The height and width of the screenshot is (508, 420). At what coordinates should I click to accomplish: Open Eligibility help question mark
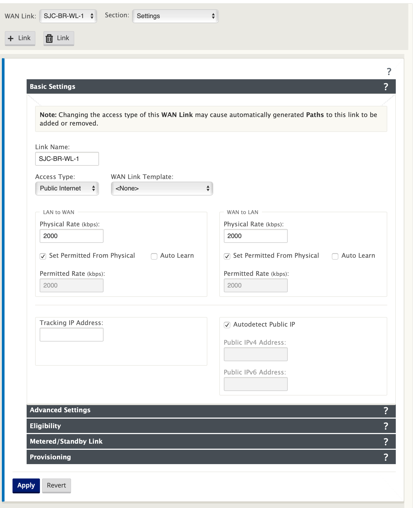coord(386,426)
